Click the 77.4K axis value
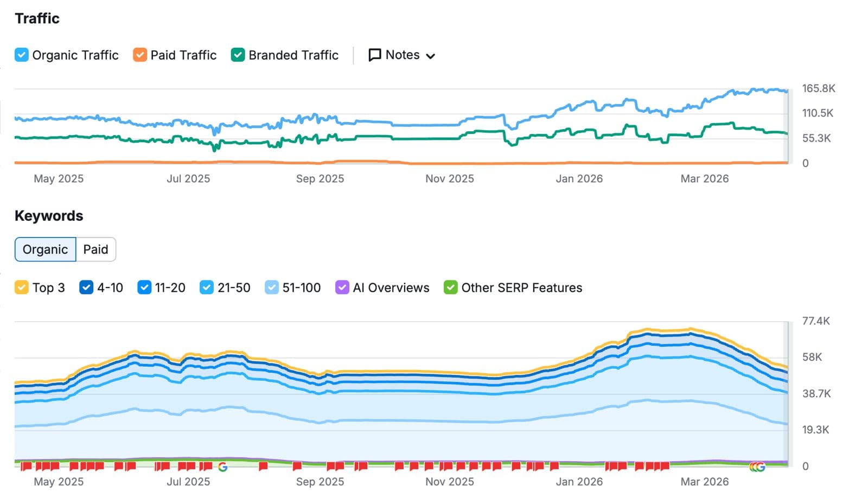Viewport: 868px width, 504px height. 816,321
